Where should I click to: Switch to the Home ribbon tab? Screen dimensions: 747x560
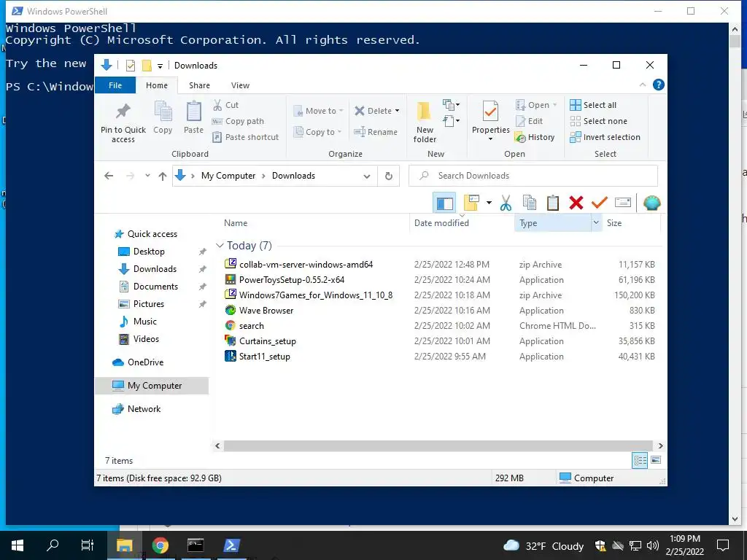pos(157,85)
